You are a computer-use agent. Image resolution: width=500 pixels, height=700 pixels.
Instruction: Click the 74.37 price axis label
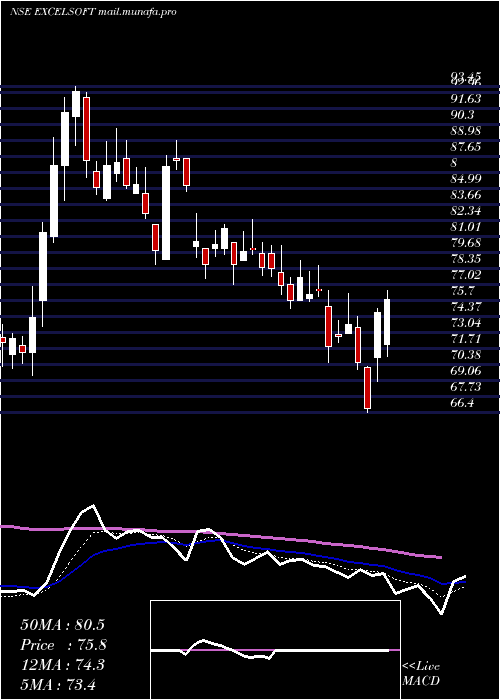point(466,307)
